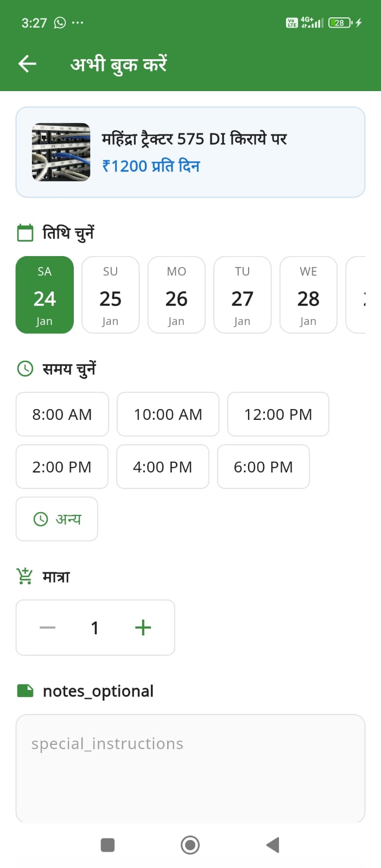Choose the 6:00 PM time slot

click(263, 467)
